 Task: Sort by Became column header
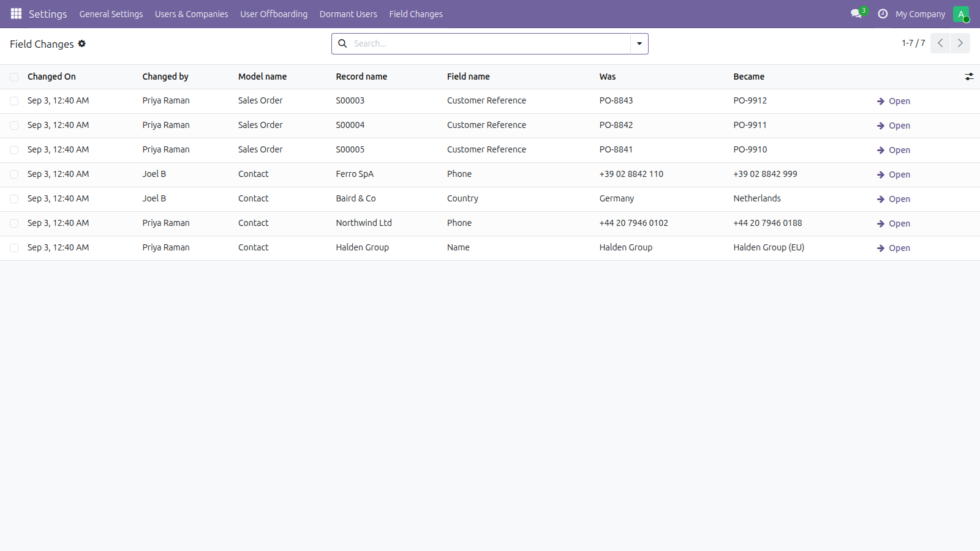click(748, 77)
